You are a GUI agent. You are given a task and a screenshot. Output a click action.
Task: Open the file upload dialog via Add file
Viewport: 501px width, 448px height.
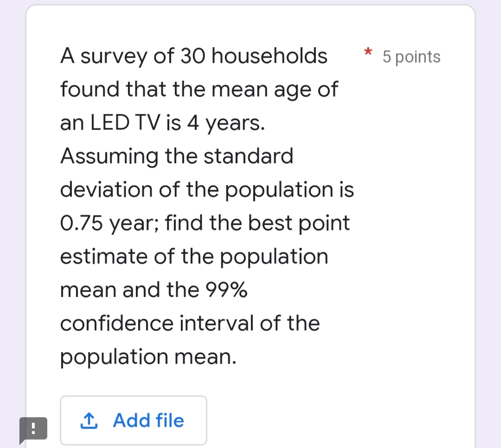[133, 420]
